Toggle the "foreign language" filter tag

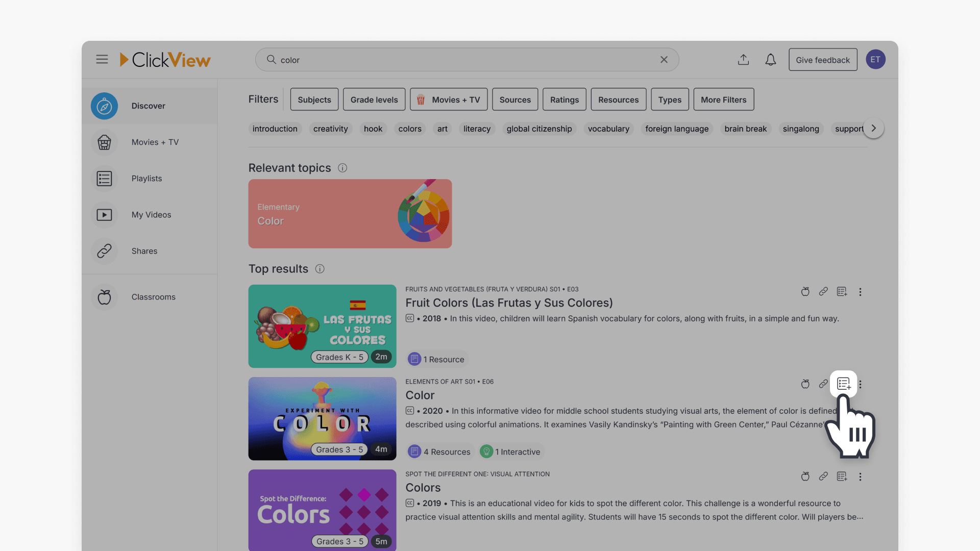click(x=676, y=129)
